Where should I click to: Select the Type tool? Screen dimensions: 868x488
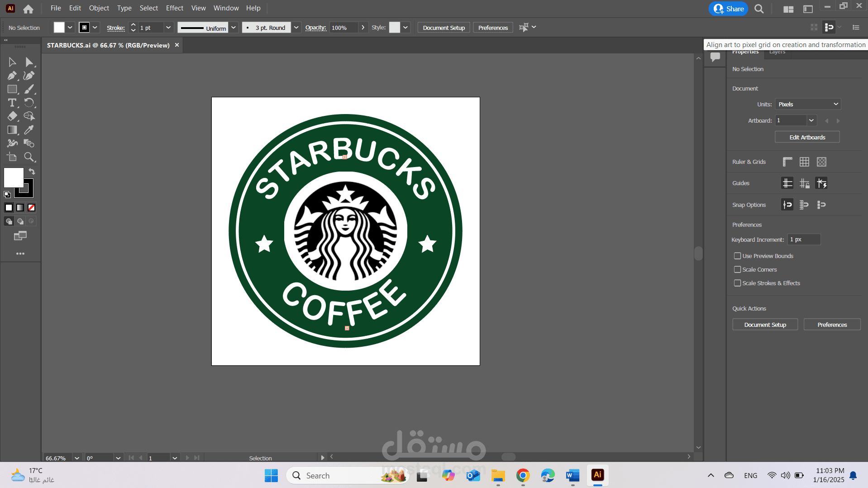[12, 103]
